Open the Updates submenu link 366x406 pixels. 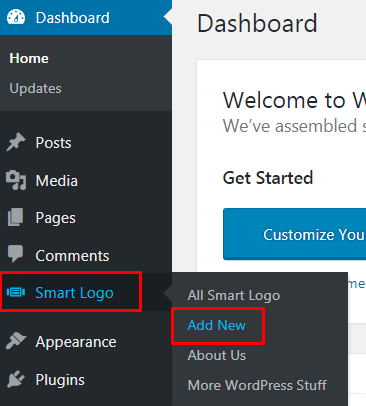pos(35,88)
